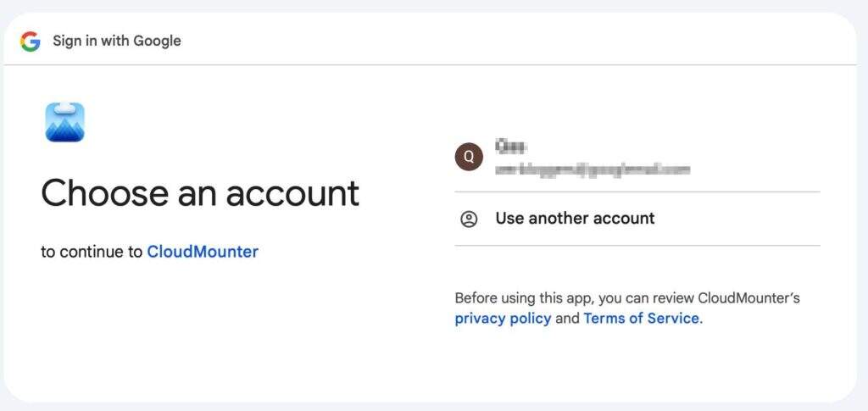Click the blurred email address of the account
This screenshot has width=868, height=411.
click(593, 169)
